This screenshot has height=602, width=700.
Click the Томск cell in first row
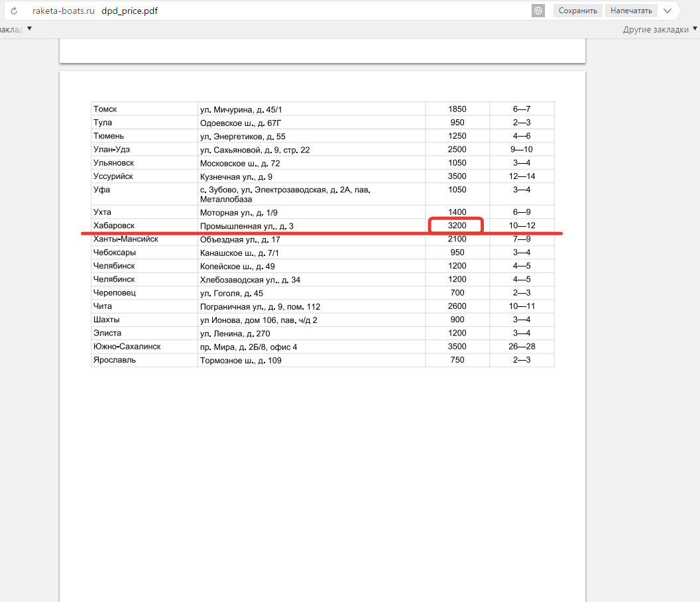[105, 109]
